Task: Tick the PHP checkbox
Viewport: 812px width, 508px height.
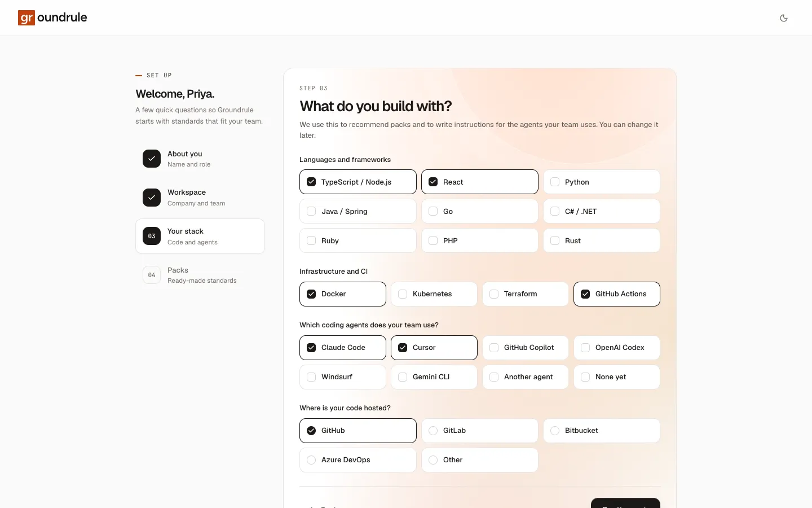Action: coord(480,240)
